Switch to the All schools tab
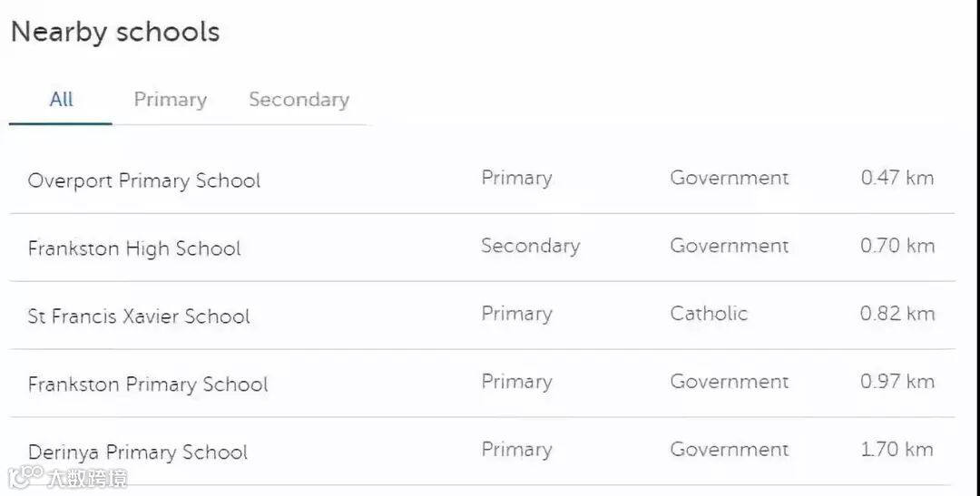Screen dimensions: 980x496 (62, 100)
